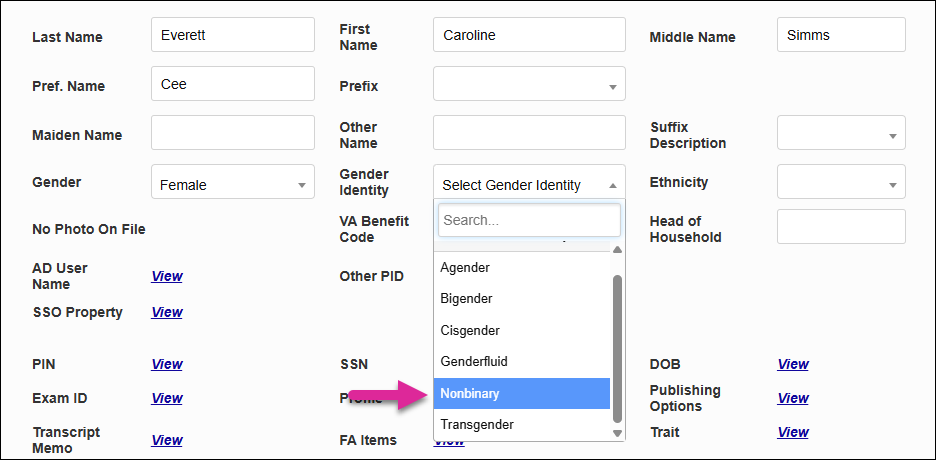Open the PIN View link
This screenshot has width=936, height=460.
pos(167,364)
